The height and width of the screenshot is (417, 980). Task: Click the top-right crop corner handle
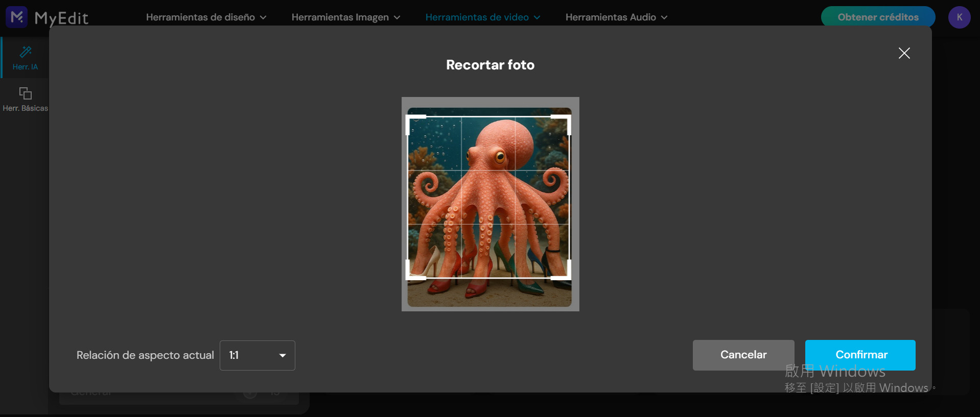click(568, 118)
